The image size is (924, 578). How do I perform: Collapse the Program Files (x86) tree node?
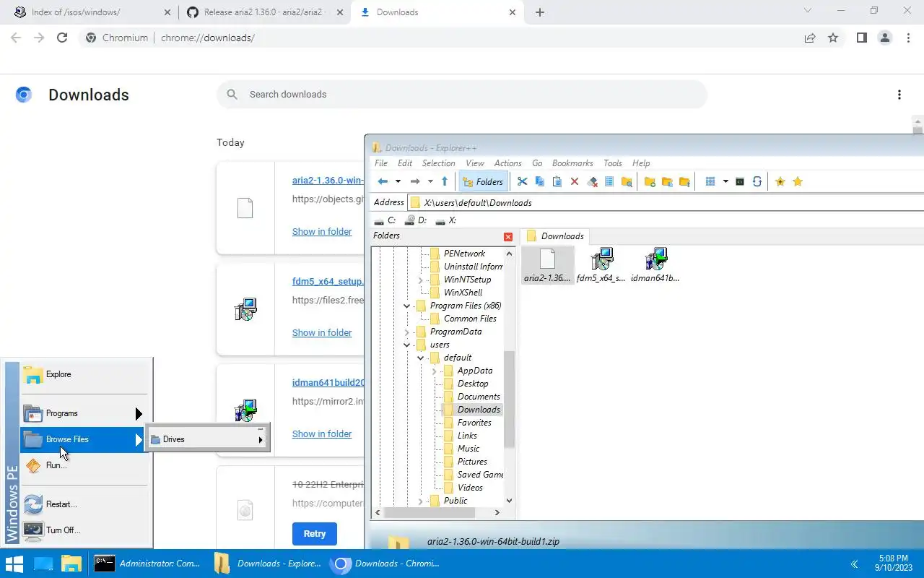[407, 306]
